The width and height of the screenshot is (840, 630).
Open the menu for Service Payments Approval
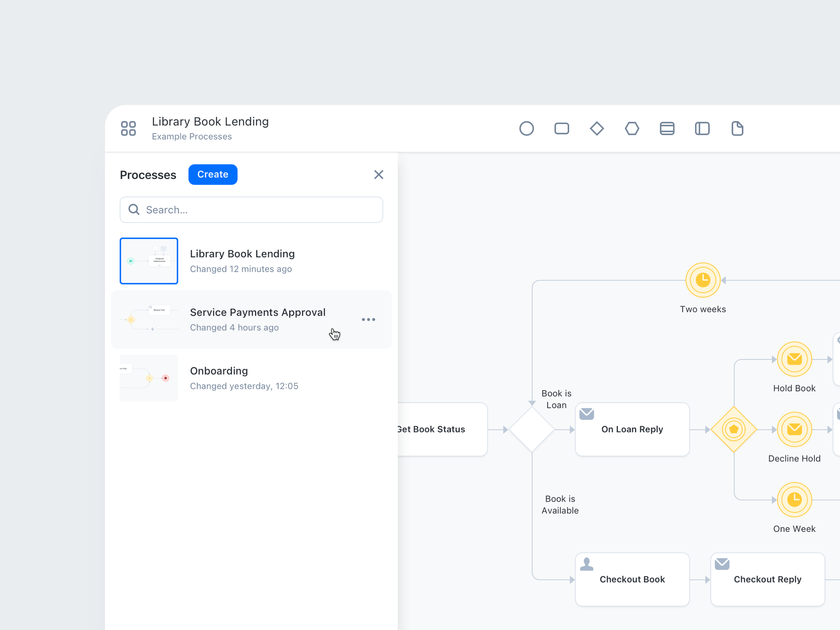point(368,319)
